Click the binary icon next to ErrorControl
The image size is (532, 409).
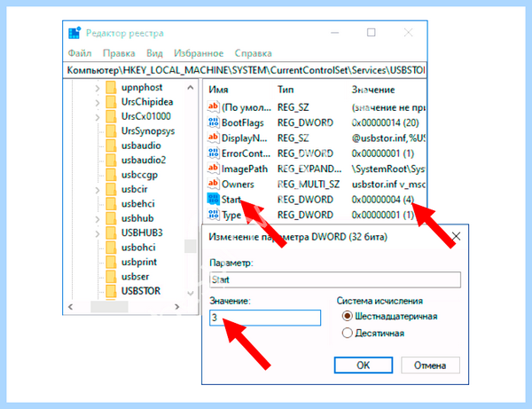213,153
